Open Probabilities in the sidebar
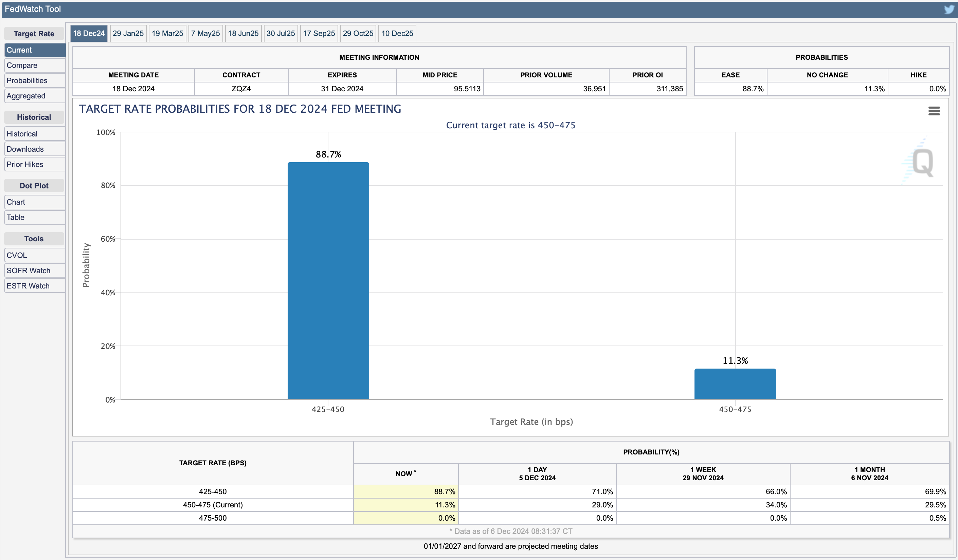 (34, 80)
